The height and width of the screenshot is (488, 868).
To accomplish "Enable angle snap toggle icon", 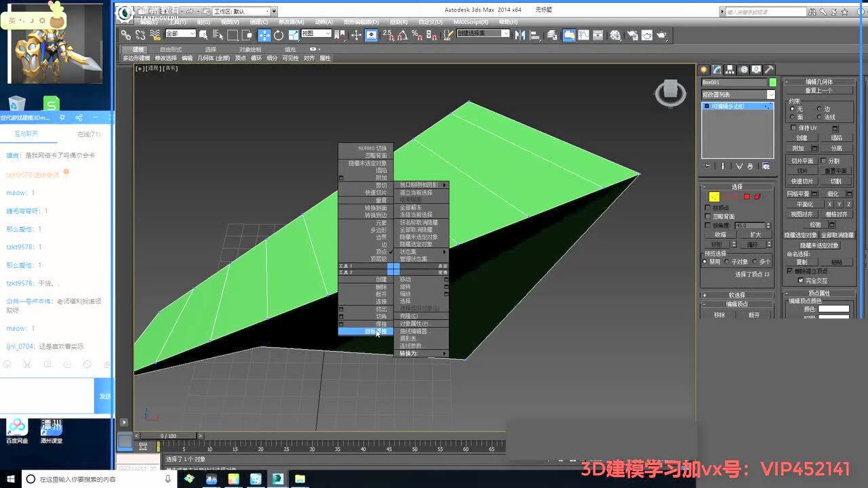I will pyautogui.click(x=403, y=36).
